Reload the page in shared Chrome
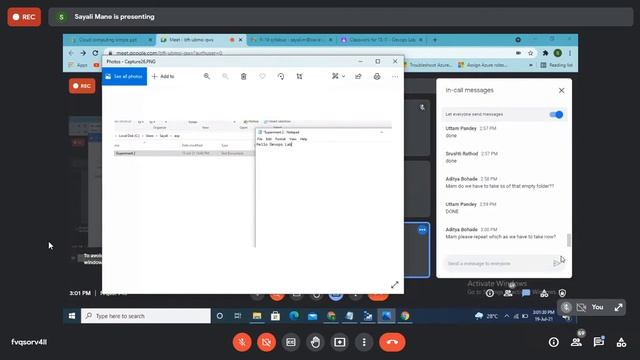This screenshot has height=360, width=640. 96,53
